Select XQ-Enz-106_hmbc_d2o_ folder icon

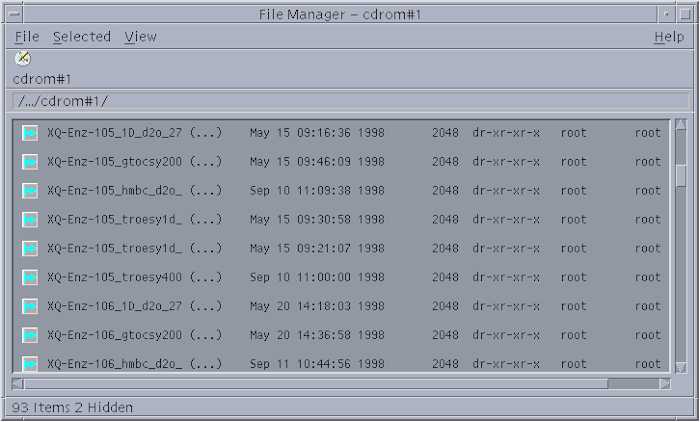pyautogui.click(x=30, y=364)
